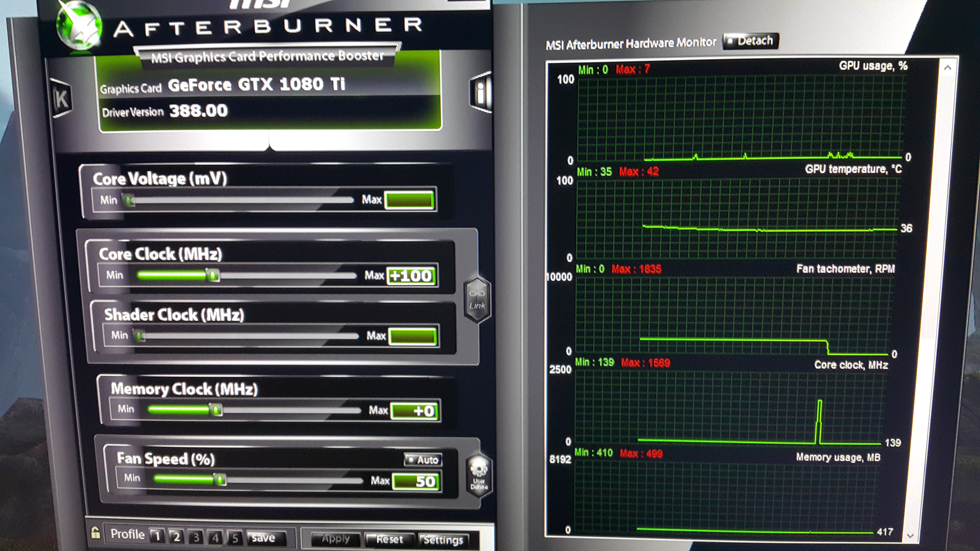Toggle the Fan Speed Auto button
This screenshot has width=980, height=551.
pyautogui.click(x=423, y=460)
